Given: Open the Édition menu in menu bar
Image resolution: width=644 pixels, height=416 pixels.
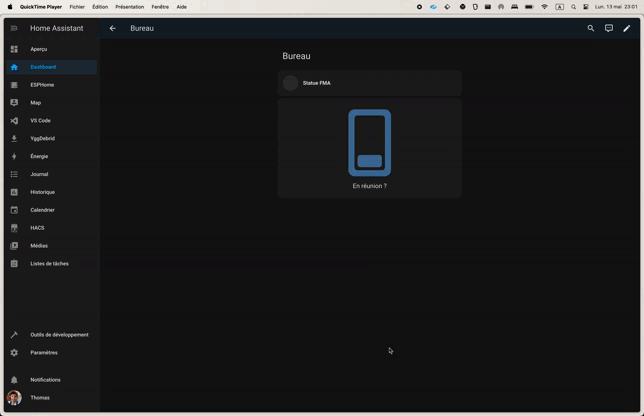Looking at the screenshot, I should coord(100,7).
